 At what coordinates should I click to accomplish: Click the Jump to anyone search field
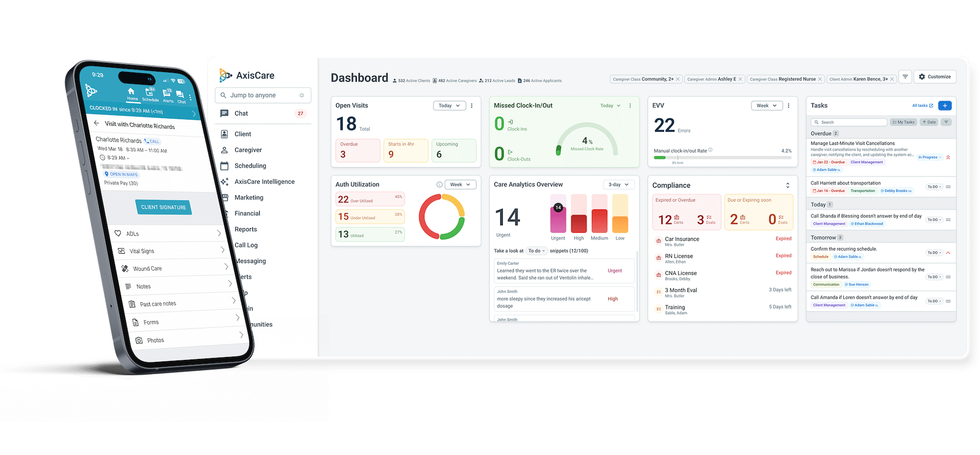pos(263,95)
